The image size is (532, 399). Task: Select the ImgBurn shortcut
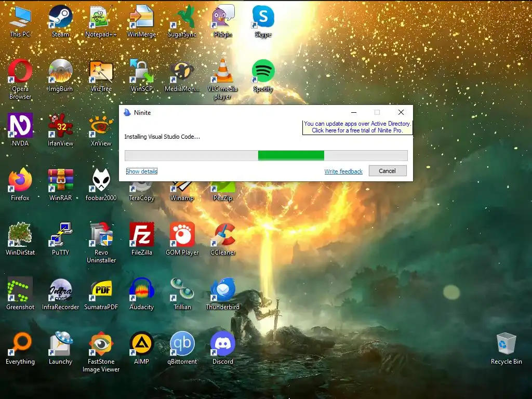click(60, 75)
